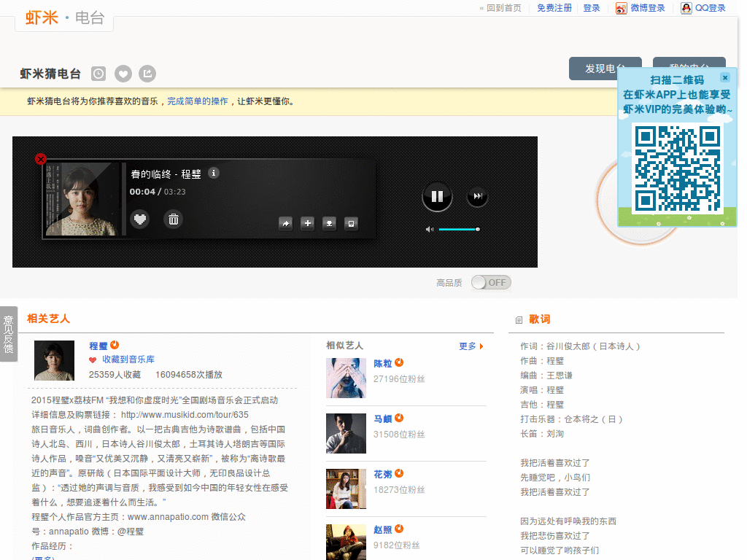
Task: Click 陈粒 artist thumbnail
Action: coord(346,378)
